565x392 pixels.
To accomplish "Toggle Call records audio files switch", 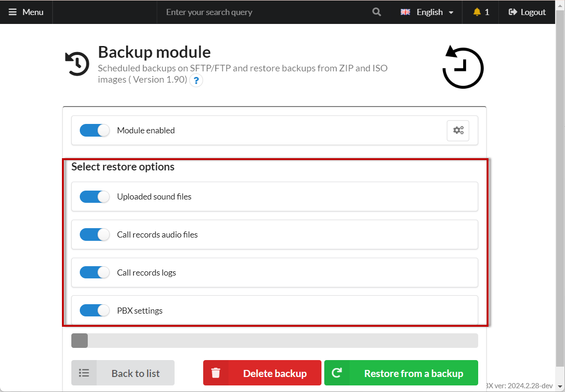I will [94, 235].
